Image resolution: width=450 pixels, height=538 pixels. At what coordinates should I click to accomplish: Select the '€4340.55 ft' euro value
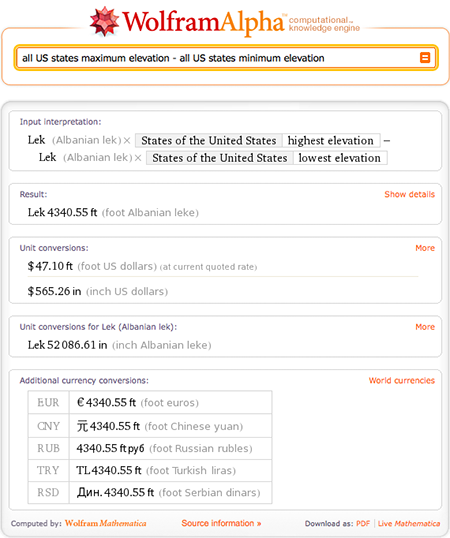coord(106,402)
